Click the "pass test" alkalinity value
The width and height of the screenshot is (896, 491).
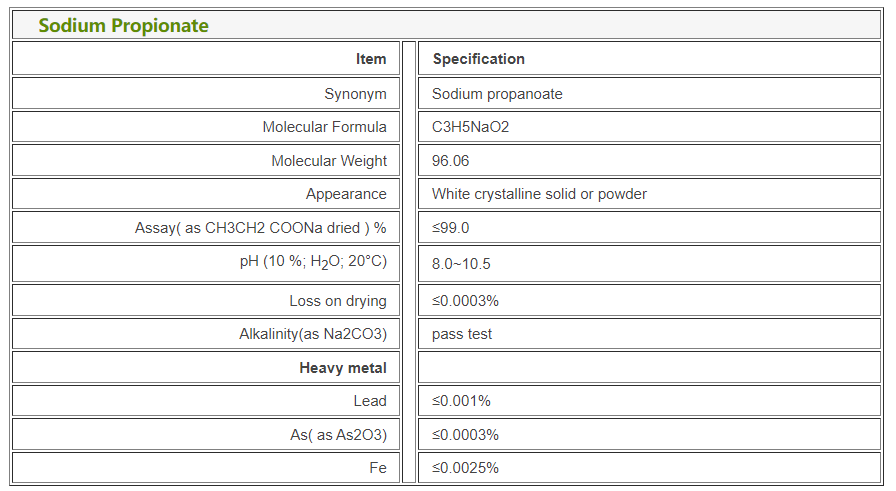(462, 334)
